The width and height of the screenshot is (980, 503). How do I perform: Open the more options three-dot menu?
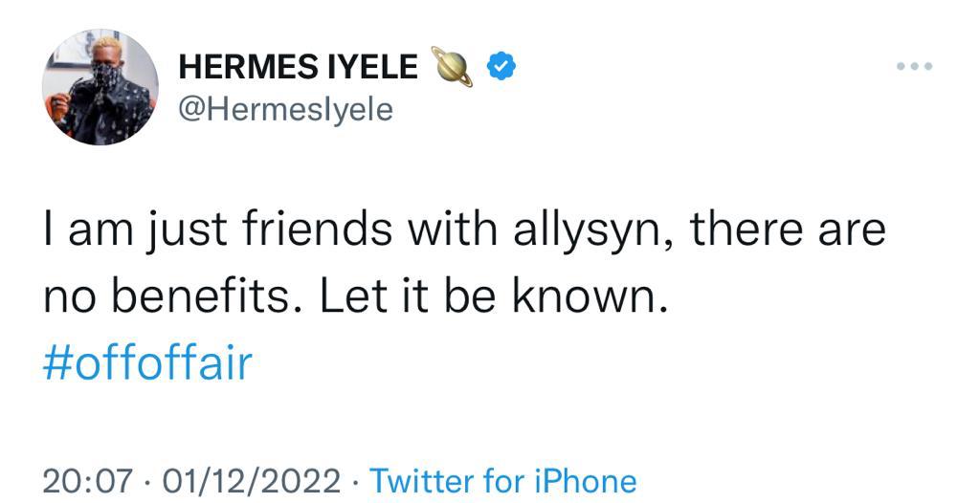click(x=914, y=67)
